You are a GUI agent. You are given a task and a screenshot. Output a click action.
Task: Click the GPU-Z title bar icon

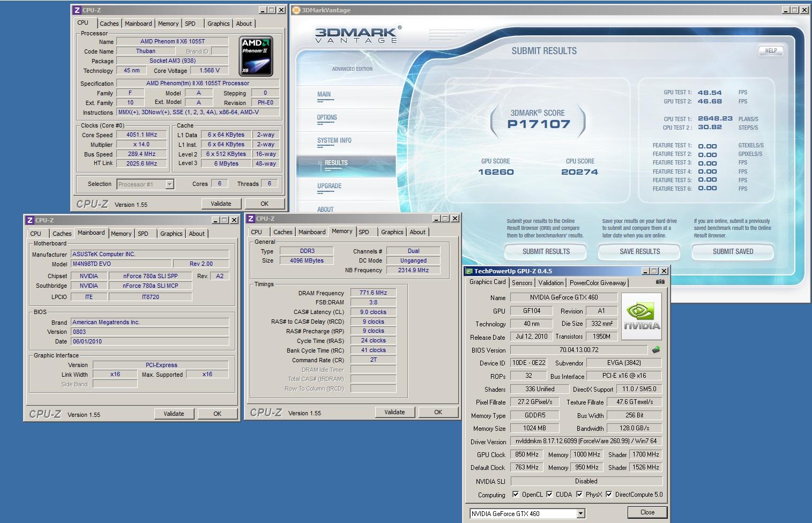tap(469, 271)
